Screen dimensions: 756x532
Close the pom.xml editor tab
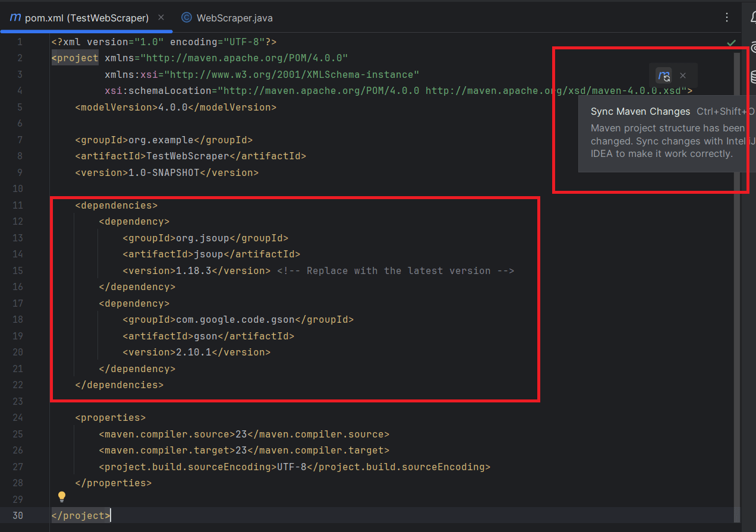(161, 18)
